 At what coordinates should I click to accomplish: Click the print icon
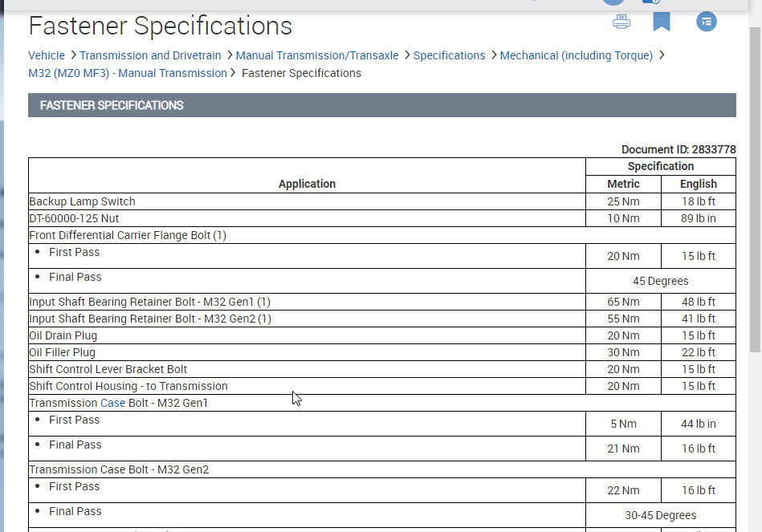[x=621, y=22]
